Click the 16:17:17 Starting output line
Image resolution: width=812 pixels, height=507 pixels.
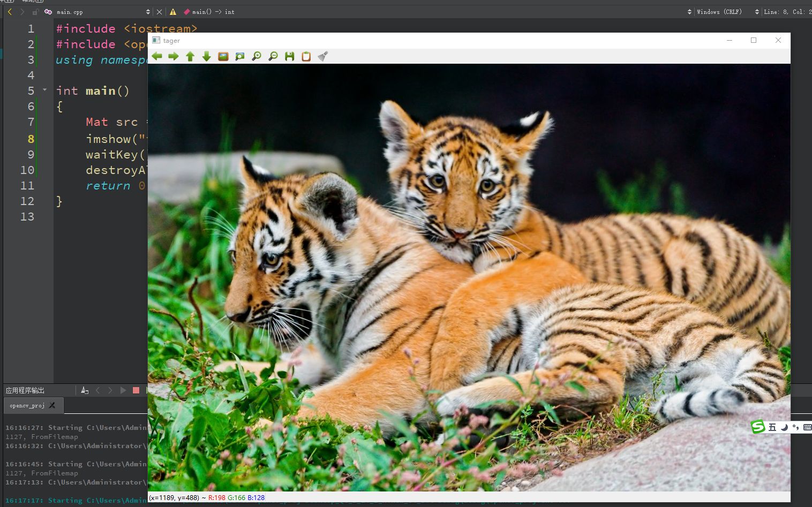(76, 501)
